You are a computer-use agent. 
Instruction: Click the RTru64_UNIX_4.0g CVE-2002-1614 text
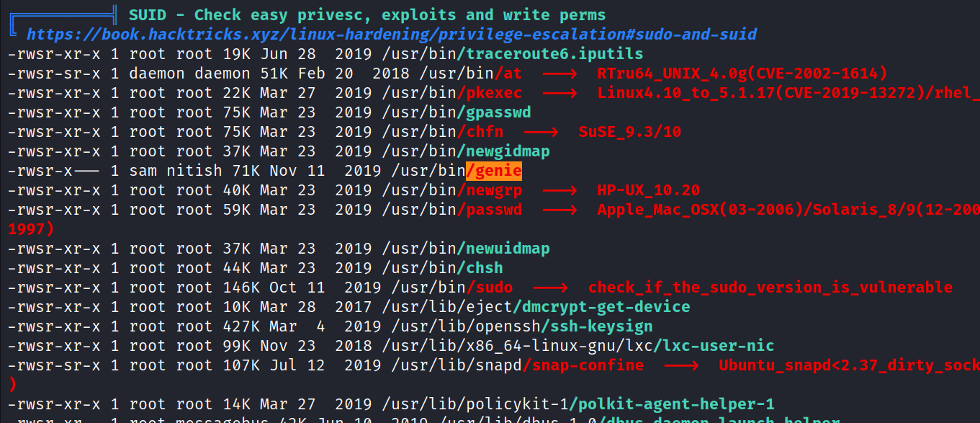click(x=742, y=73)
